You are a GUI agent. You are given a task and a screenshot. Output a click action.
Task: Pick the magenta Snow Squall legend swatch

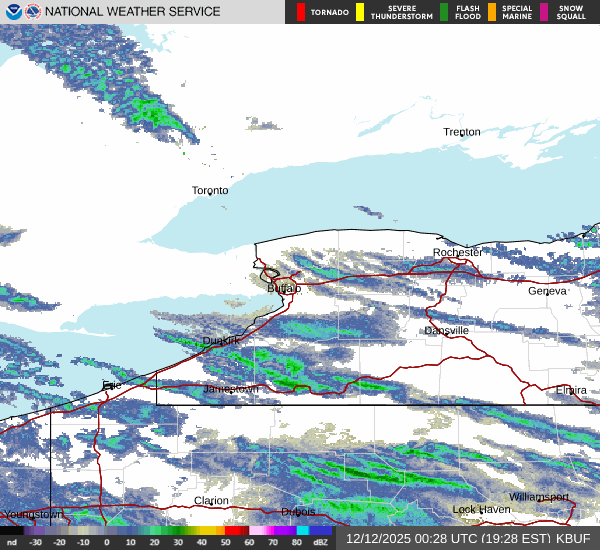pos(545,12)
